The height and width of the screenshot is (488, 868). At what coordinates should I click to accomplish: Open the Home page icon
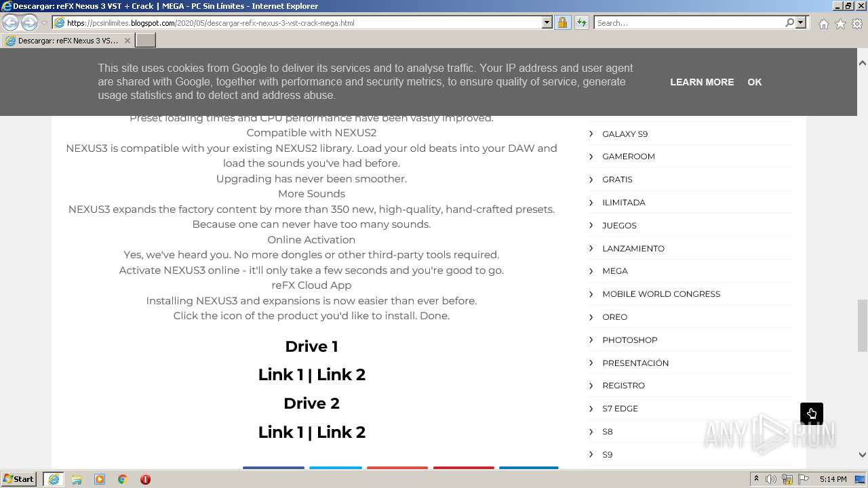pyautogui.click(x=823, y=24)
